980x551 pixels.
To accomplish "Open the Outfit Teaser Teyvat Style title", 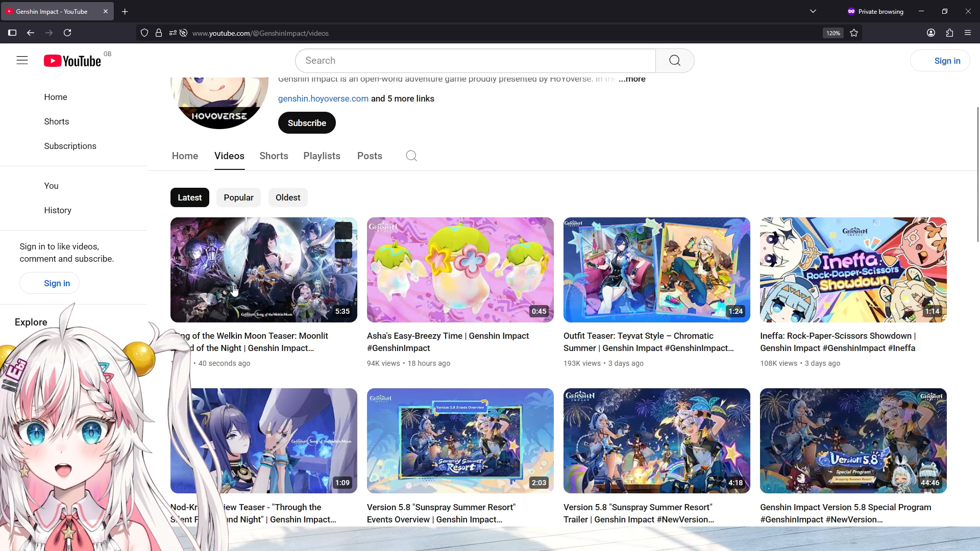I will click(649, 342).
